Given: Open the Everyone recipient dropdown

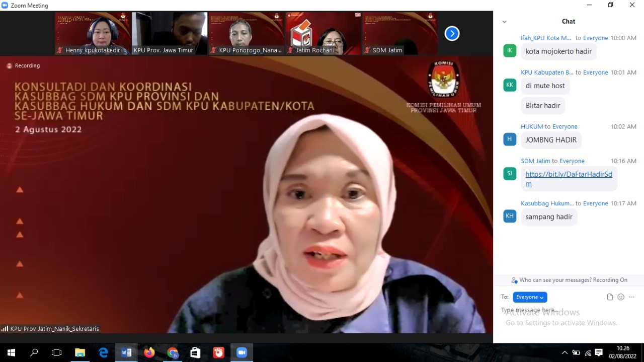Looking at the screenshot, I should pos(530,297).
